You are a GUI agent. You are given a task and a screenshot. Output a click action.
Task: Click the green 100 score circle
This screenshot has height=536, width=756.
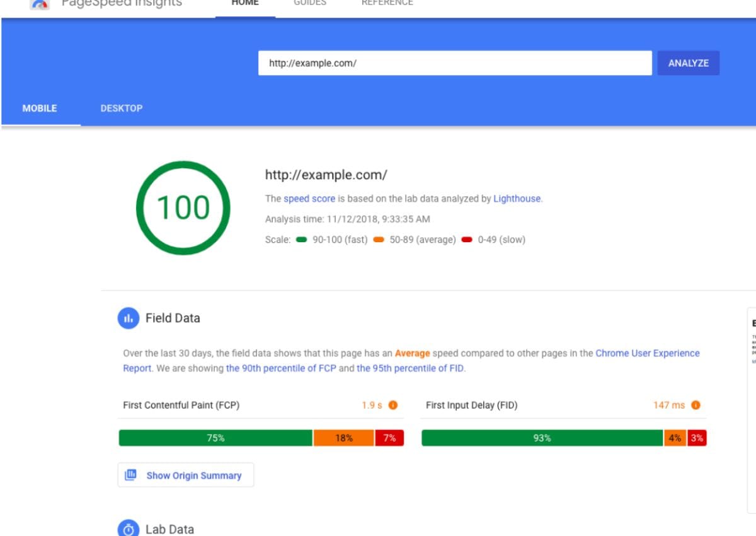tap(183, 208)
